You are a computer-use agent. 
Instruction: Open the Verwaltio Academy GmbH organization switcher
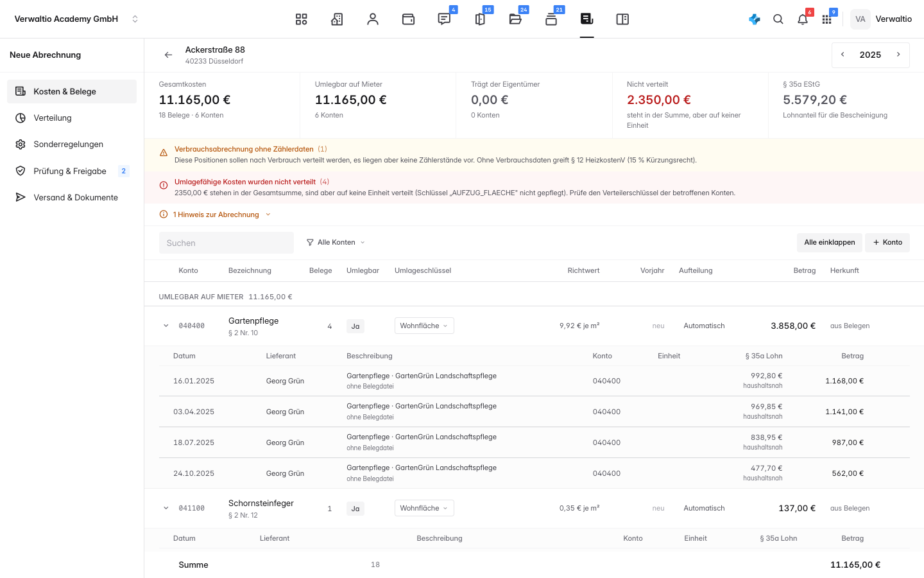tap(76, 19)
